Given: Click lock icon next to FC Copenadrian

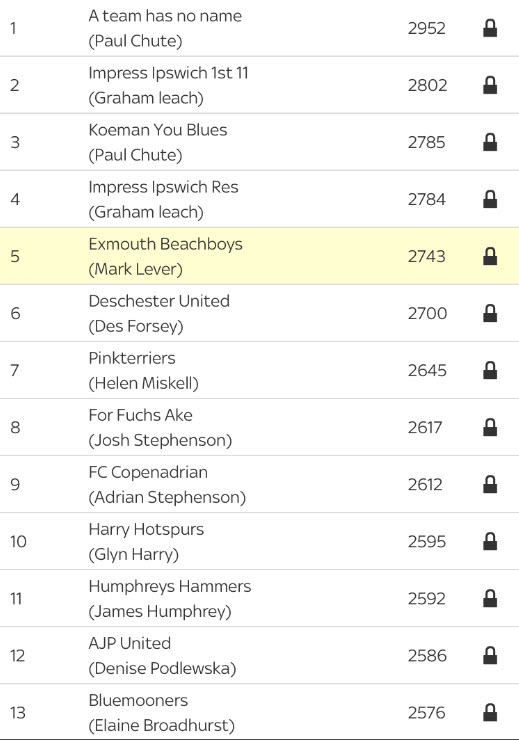Looking at the screenshot, I should click(x=490, y=485).
